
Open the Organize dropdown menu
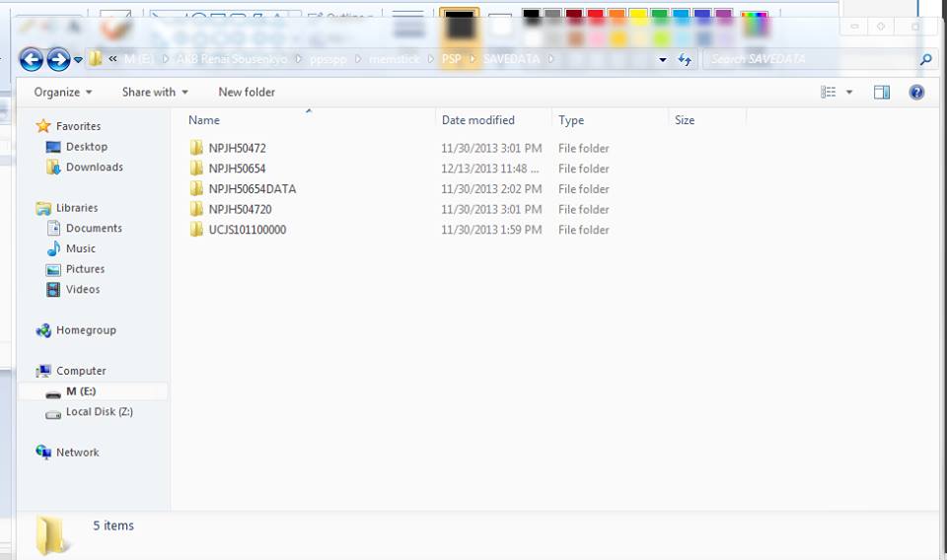point(62,92)
